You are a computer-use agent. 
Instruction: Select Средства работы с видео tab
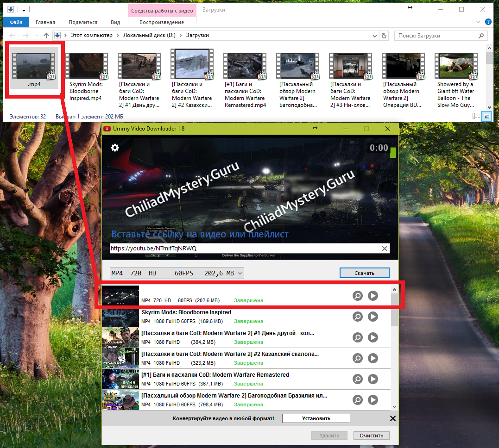point(162,11)
